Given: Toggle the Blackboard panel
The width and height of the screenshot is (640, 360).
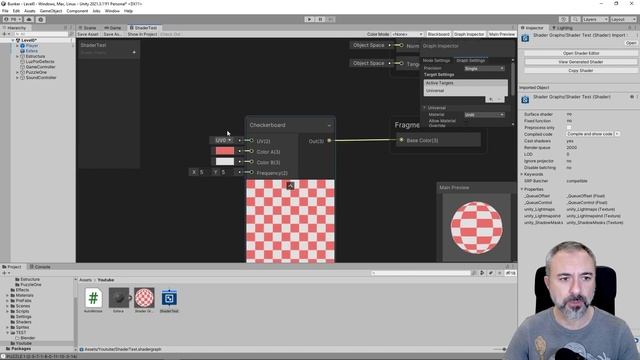Looking at the screenshot, I should [438, 34].
